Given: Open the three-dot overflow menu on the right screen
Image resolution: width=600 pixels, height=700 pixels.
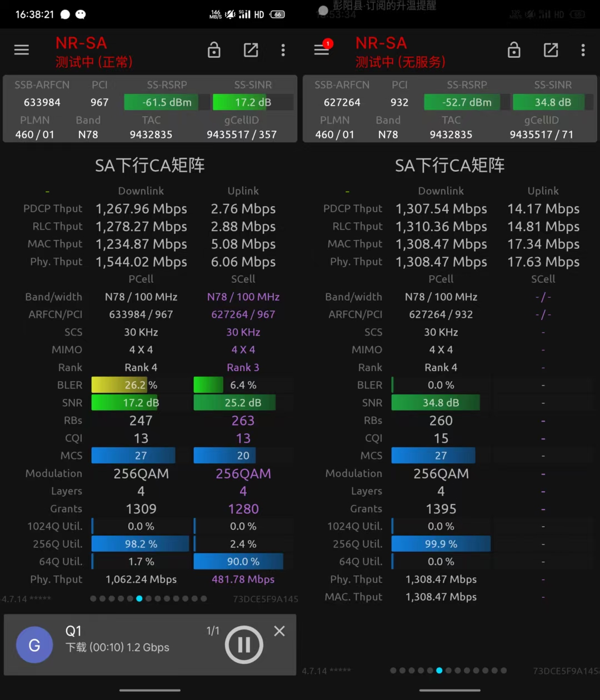Looking at the screenshot, I should [x=583, y=50].
